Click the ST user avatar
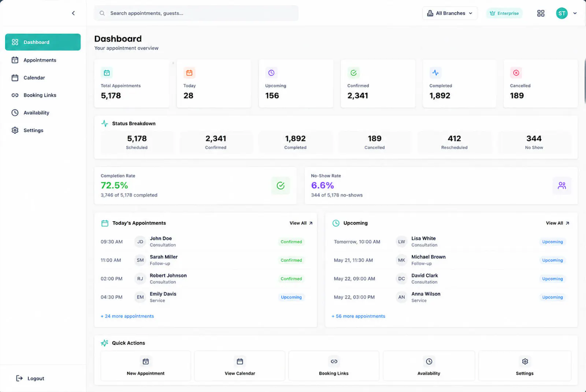This screenshot has height=392, width=586. [561, 13]
